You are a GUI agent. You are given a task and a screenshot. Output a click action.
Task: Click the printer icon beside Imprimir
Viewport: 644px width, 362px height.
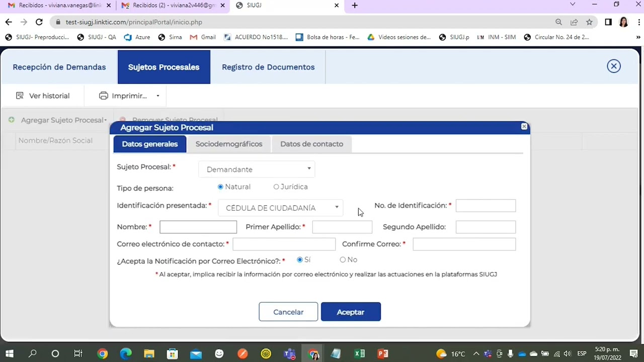coord(104,96)
